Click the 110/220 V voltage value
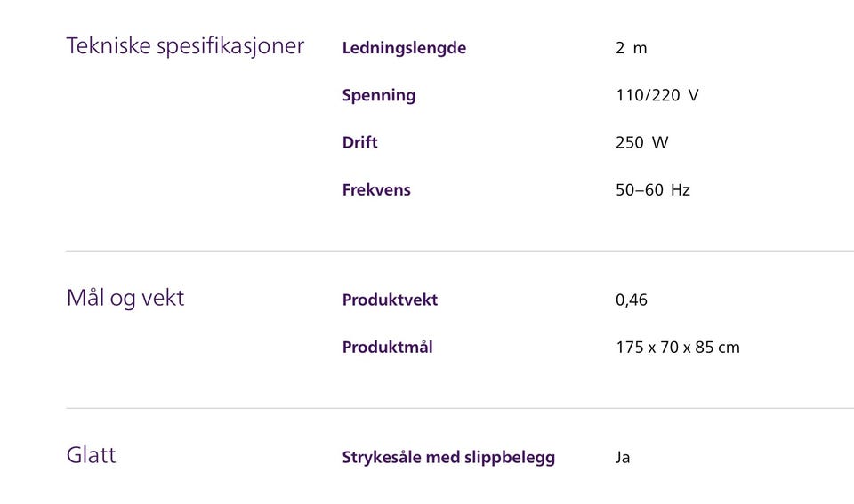The height and width of the screenshot is (504, 854). [x=657, y=95]
